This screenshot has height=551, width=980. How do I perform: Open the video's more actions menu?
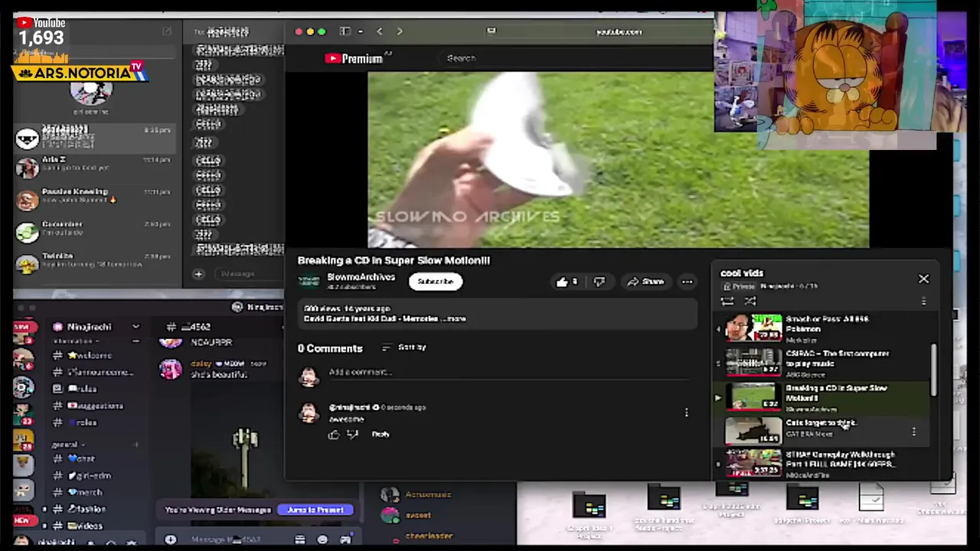[688, 282]
